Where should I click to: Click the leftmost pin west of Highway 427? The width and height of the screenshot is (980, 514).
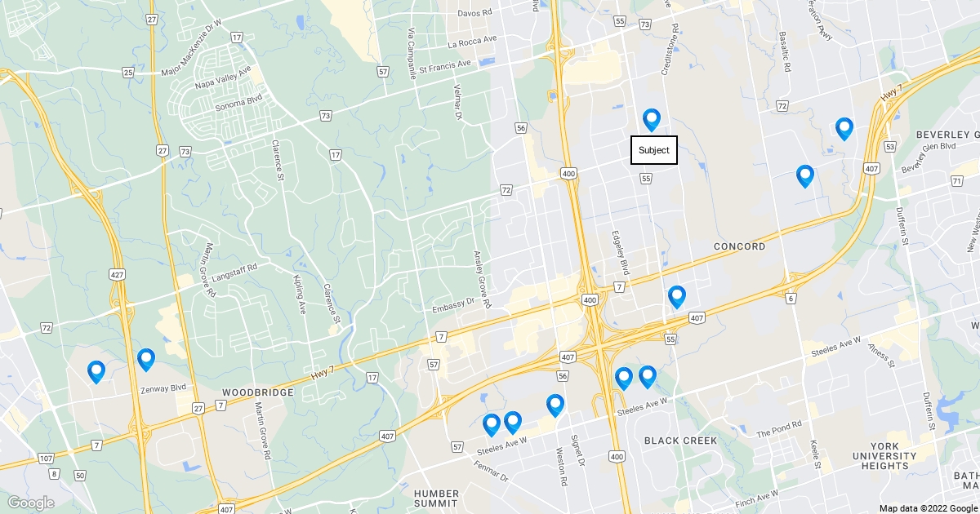click(96, 372)
